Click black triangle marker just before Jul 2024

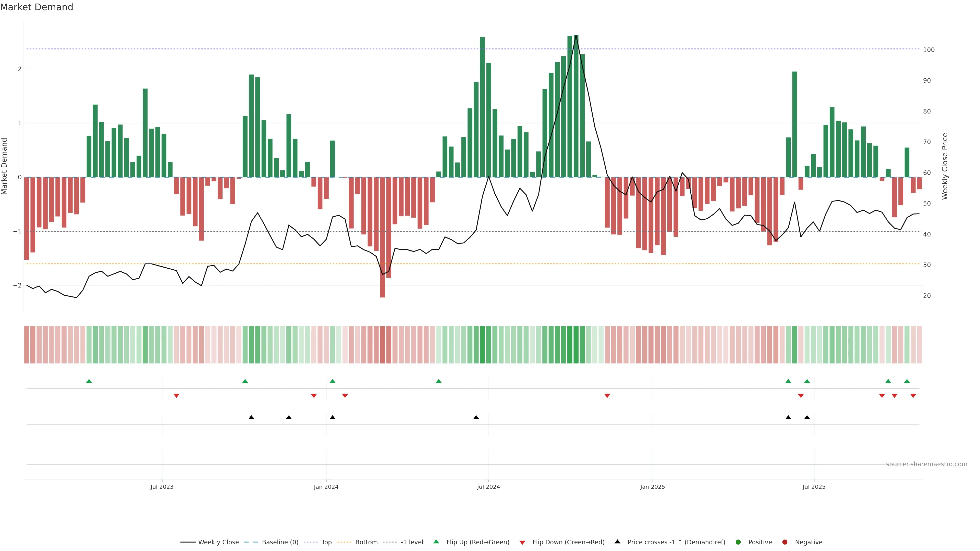coord(476,418)
